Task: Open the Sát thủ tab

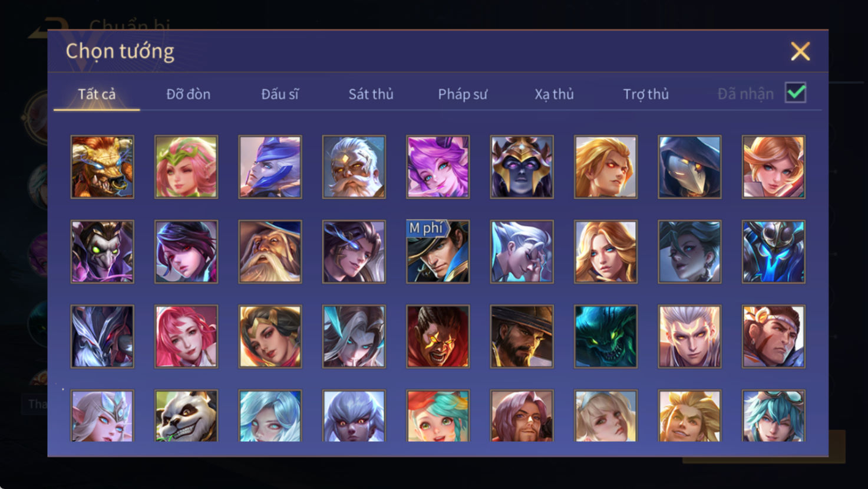Action: click(371, 94)
